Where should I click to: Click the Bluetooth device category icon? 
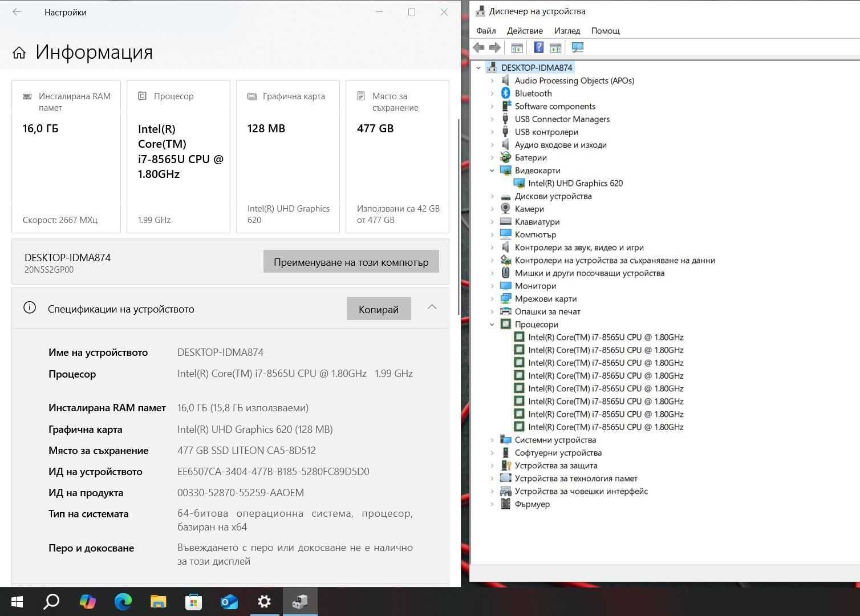pyautogui.click(x=505, y=93)
